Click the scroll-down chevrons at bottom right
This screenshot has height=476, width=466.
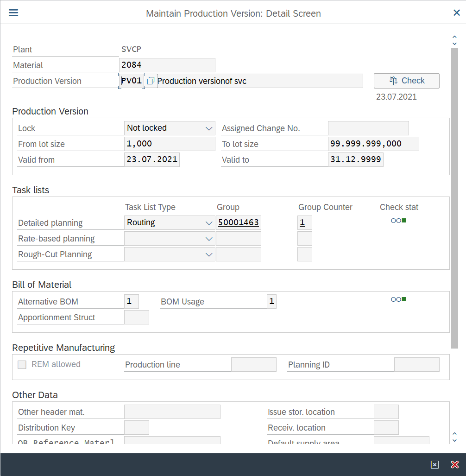pyautogui.click(x=454, y=437)
